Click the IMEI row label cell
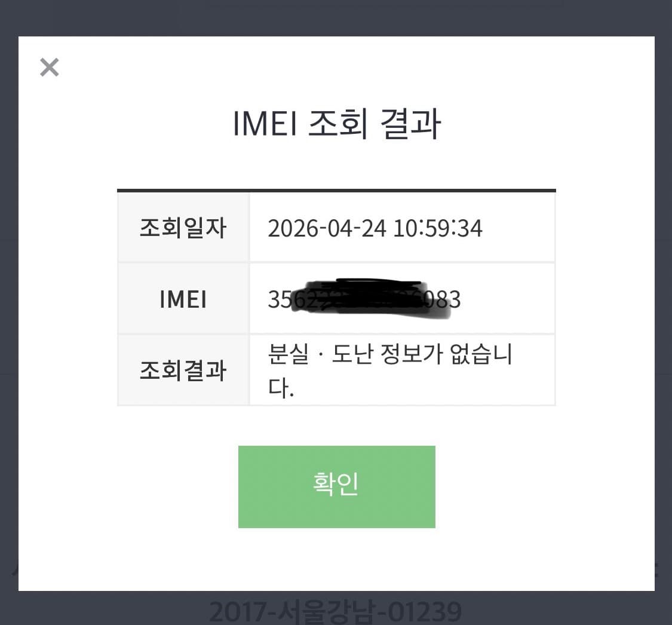The width and height of the screenshot is (672, 625). [x=182, y=298]
